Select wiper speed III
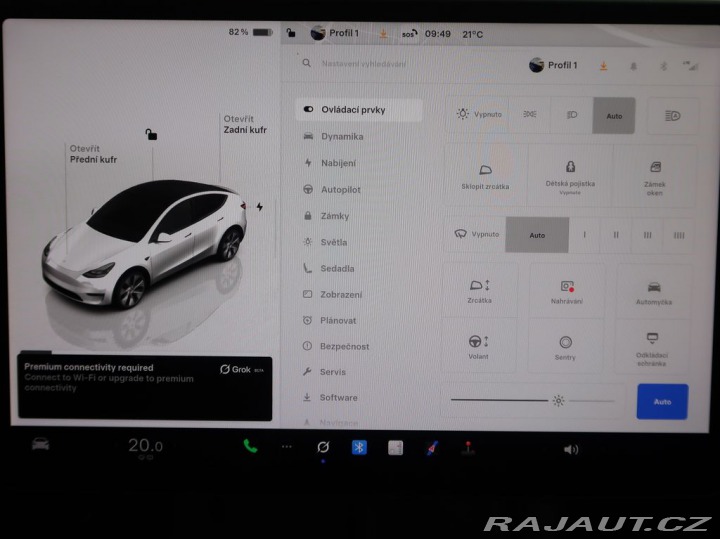720x539 pixels. (x=647, y=236)
